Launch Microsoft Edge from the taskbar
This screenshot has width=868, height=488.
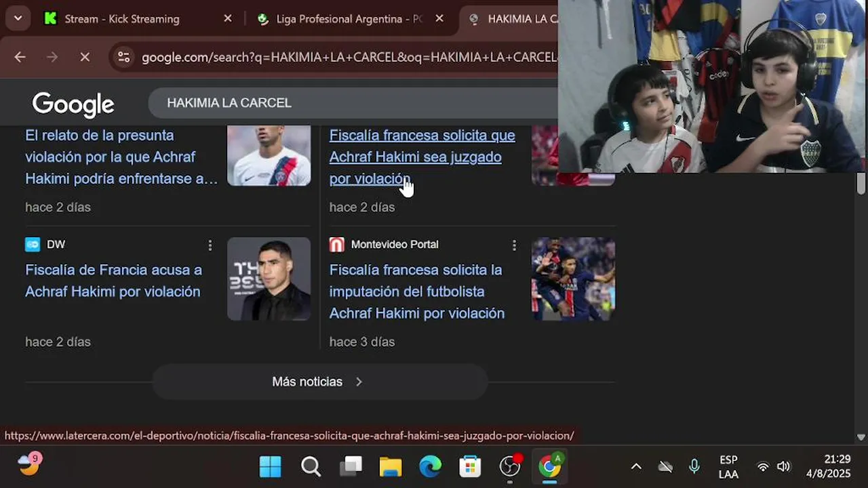pyautogui.click(x=430, y=466)
